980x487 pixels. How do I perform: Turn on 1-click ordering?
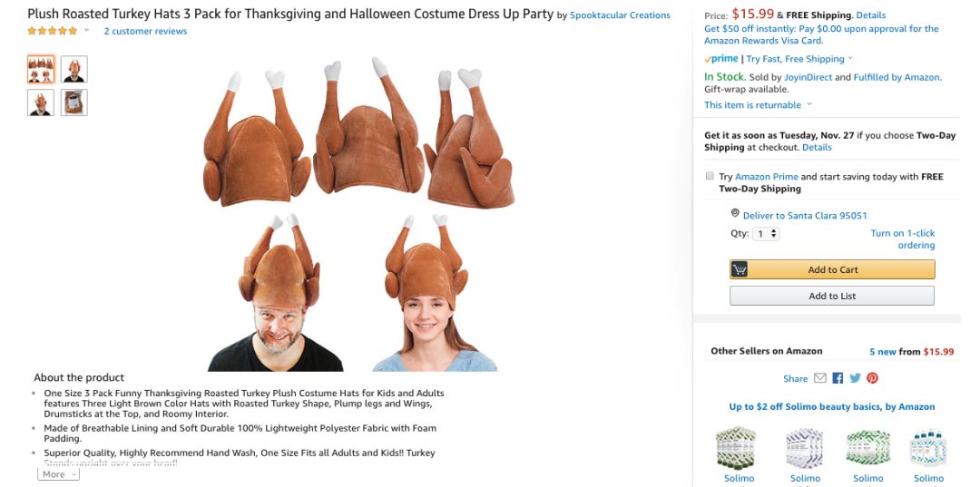coord(903,239)
